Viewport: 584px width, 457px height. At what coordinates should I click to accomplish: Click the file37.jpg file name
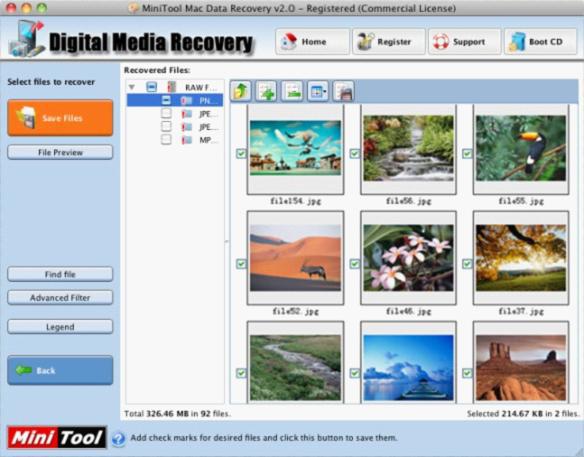pyautogui.click(x=521, y=311)
